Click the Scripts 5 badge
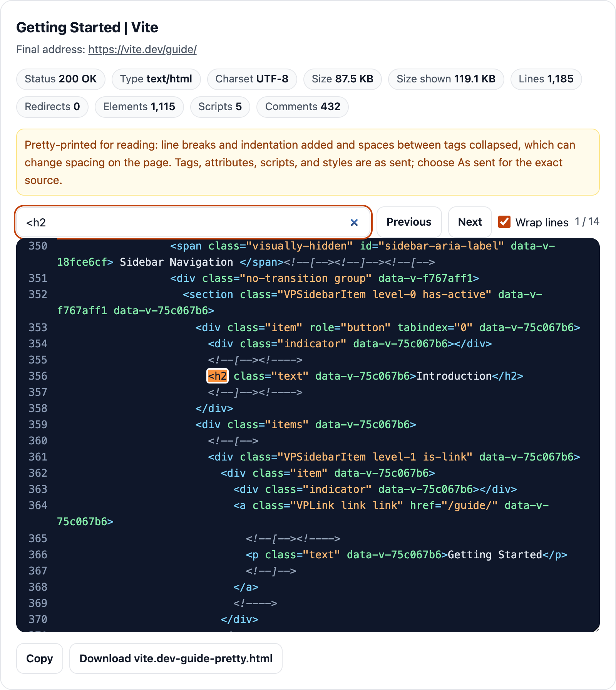 220,107
